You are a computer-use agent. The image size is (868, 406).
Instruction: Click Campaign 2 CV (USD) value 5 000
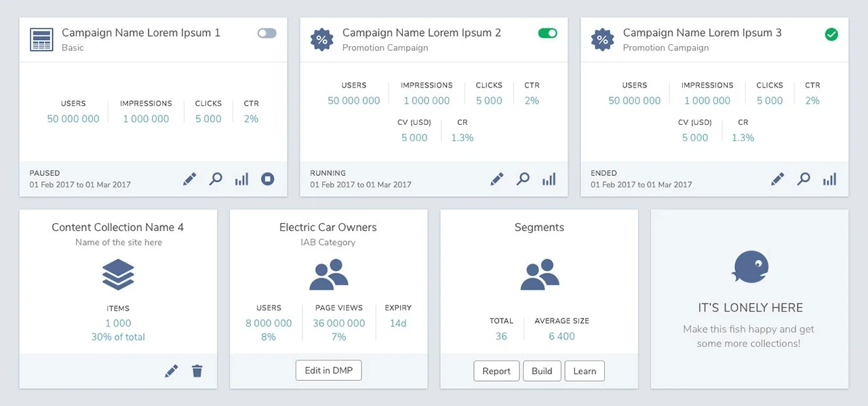coord(414,138)
